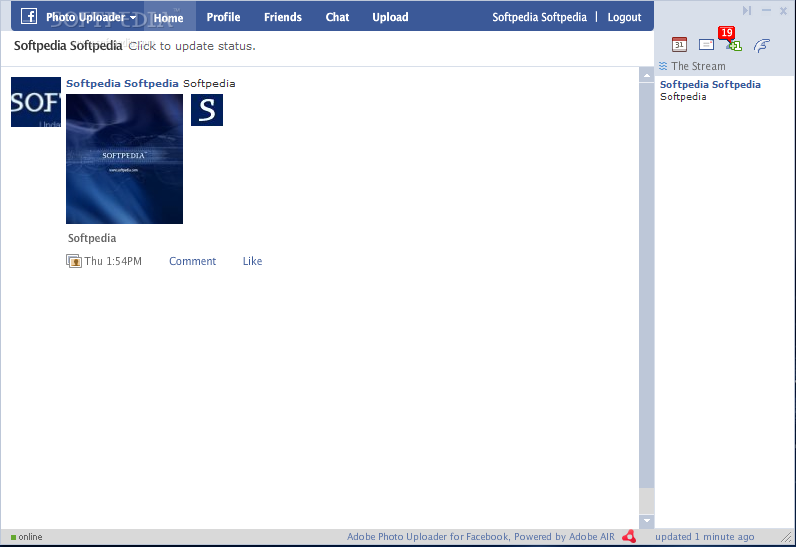Open the Chat tab
The image size is (796, 547).
tap(338, 17)
